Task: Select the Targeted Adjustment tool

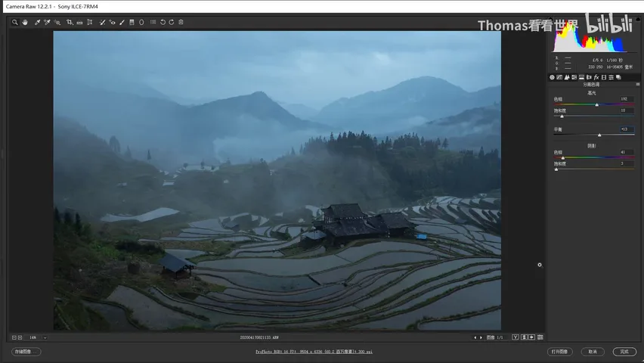Action: point(57,22)
